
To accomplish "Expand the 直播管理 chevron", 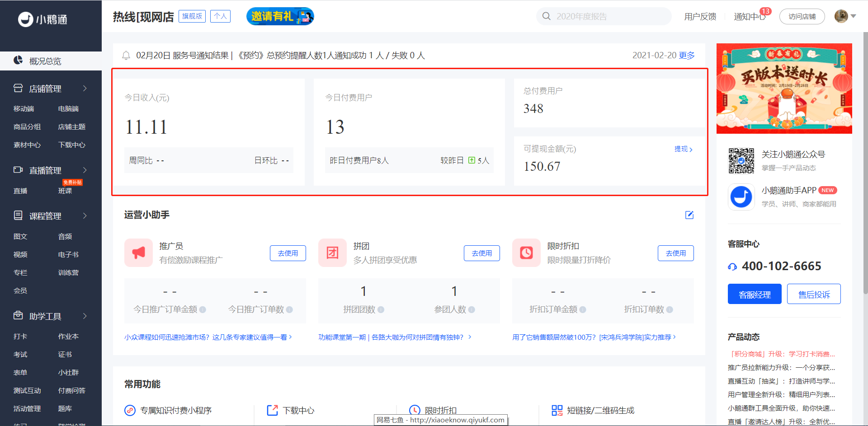I will pos(85,170).
